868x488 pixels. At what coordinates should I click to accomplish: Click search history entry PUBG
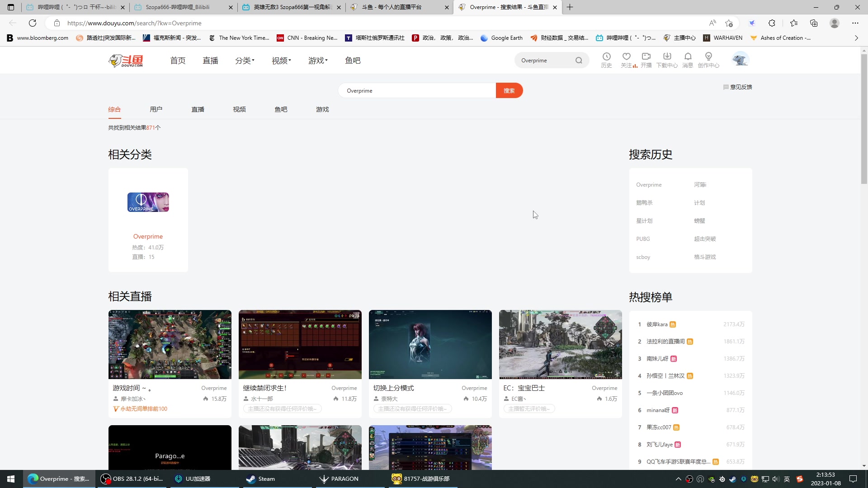(x=643, y=239)
